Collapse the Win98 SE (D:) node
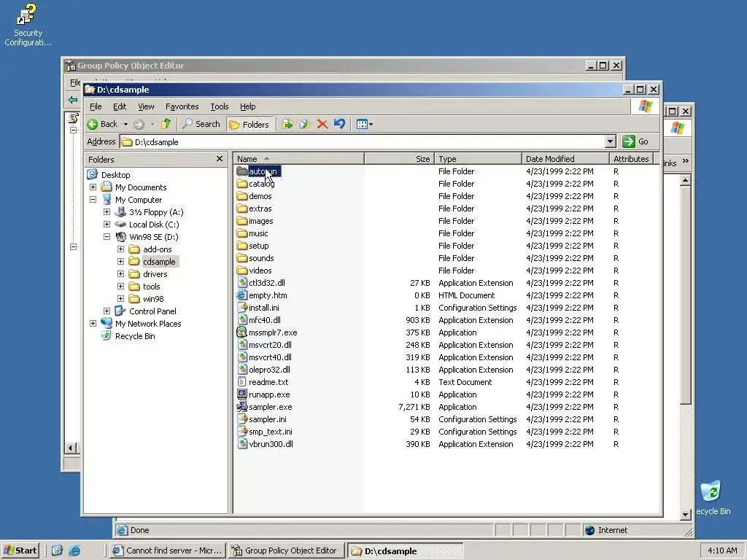 point(107,237)
